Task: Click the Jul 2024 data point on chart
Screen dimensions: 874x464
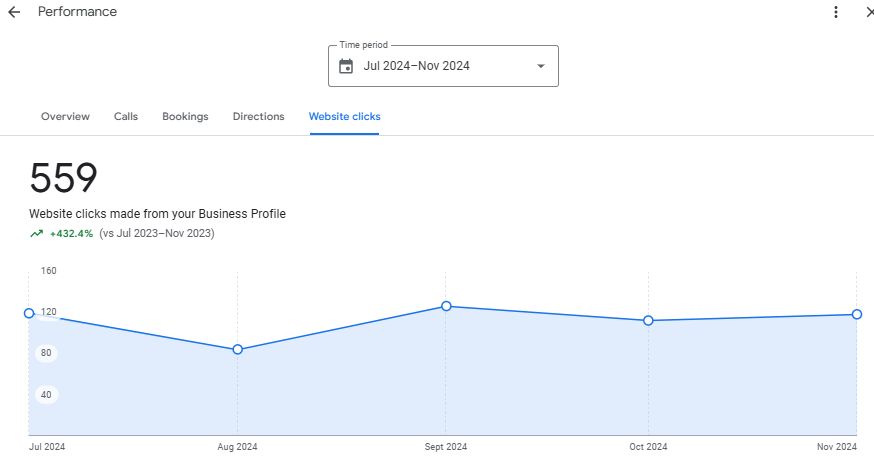Action: [29, 313]
